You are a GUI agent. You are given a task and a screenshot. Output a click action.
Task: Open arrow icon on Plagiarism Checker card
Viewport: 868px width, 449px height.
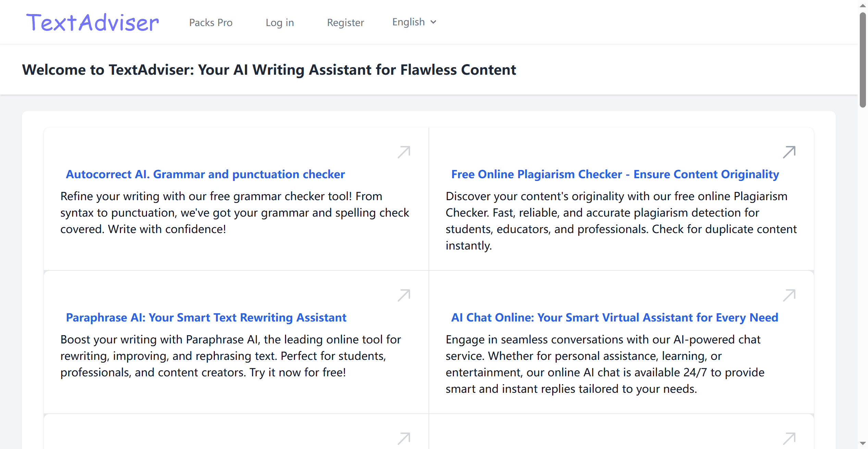tap(789, 152)
